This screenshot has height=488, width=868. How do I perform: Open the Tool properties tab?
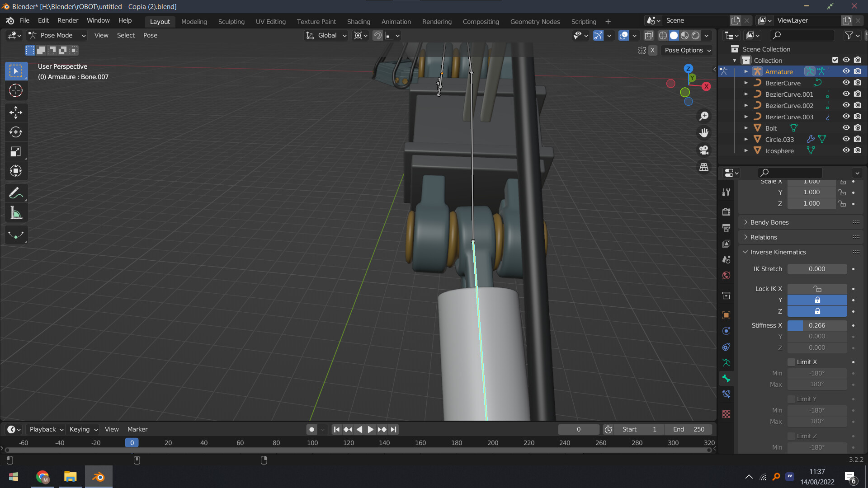pyautogui.click(x=726, y=192)
